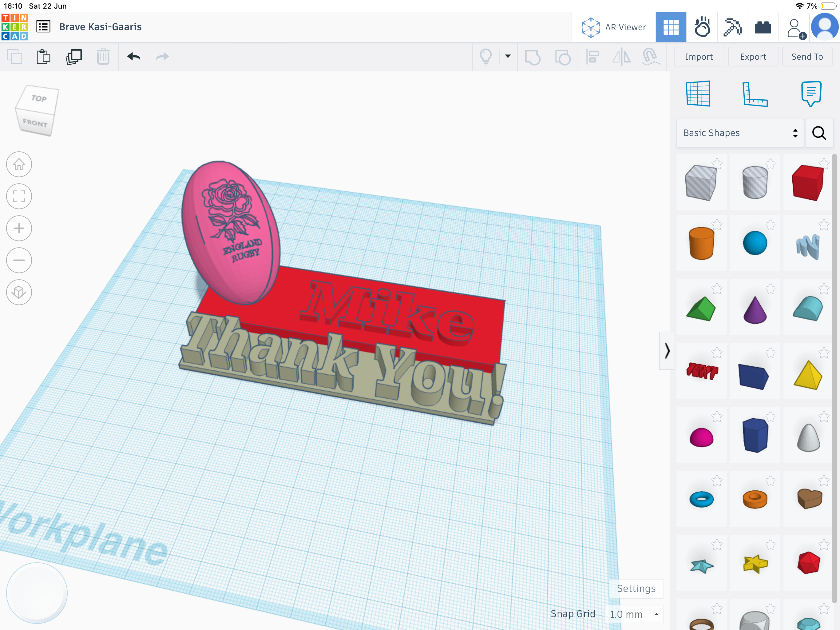Launch the AR Viewer
This screenshot has width=840, height=630.
pyautogui.click(x=614, y=27)
